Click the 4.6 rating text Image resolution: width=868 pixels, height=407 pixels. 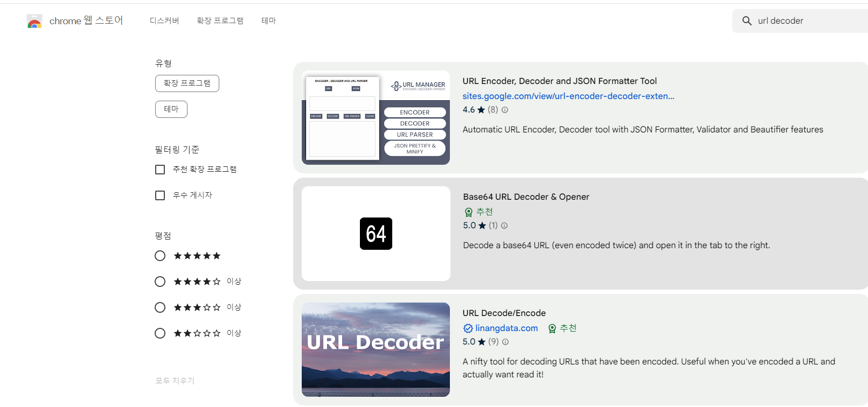click(469, 110)
